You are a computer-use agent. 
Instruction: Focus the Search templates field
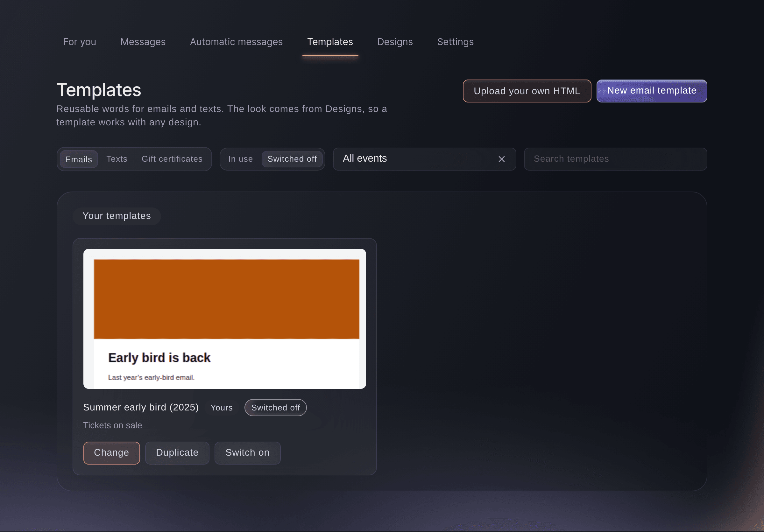click(x=615, y=159)
